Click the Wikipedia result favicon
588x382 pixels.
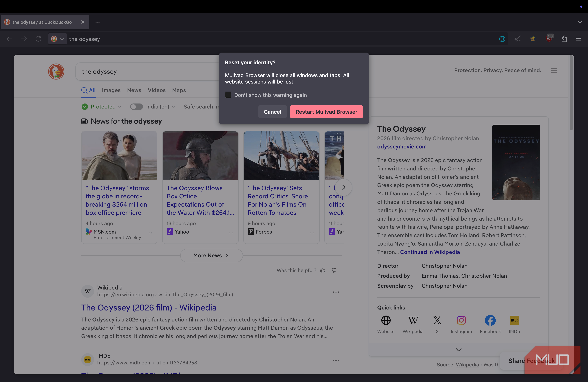tap(88, 291)
